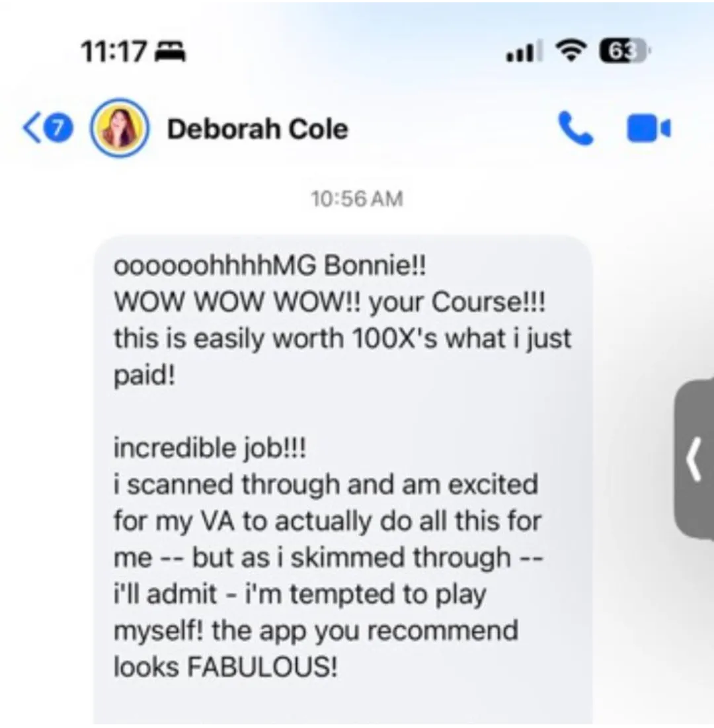Tap the 10:56 AM message timestamp
The image size is (714, 728).
pyautogui.click(x=356, y=199)
